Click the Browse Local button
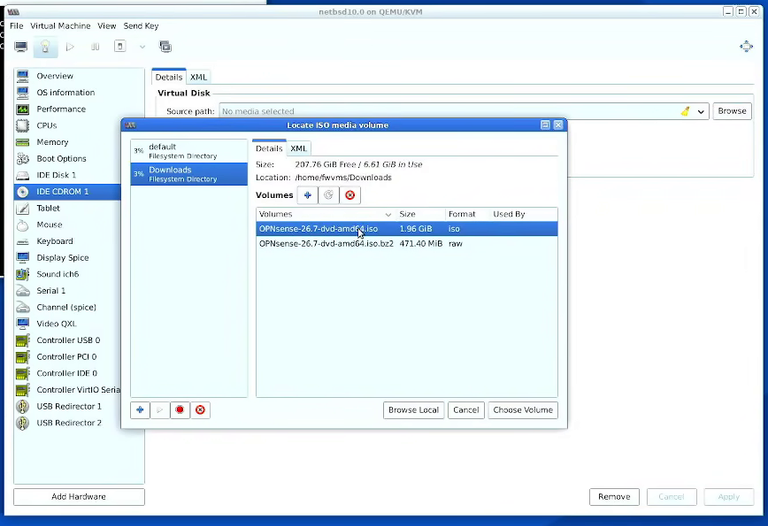This screenshot has width=768, height=526. [413, 410]
